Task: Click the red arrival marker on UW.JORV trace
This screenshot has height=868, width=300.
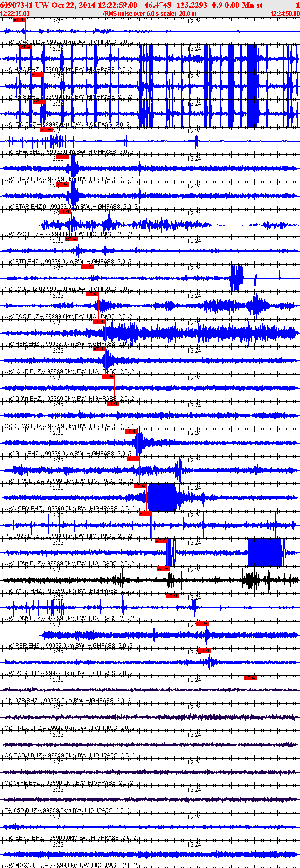Action: (140, 486)
